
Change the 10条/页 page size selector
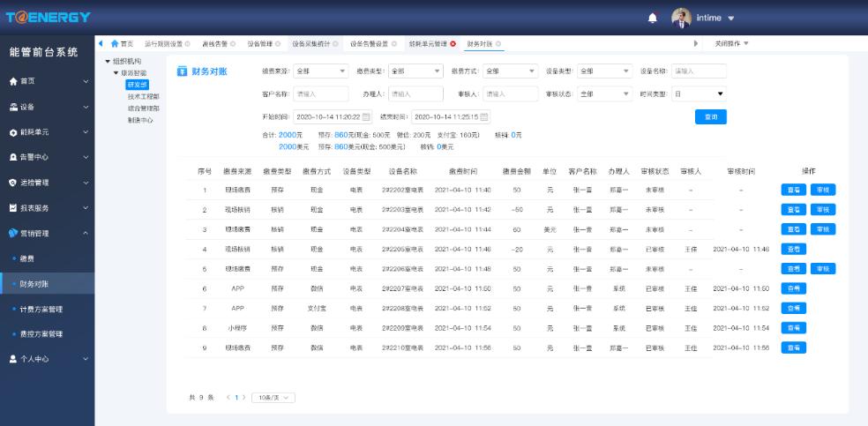pos(273,398)
